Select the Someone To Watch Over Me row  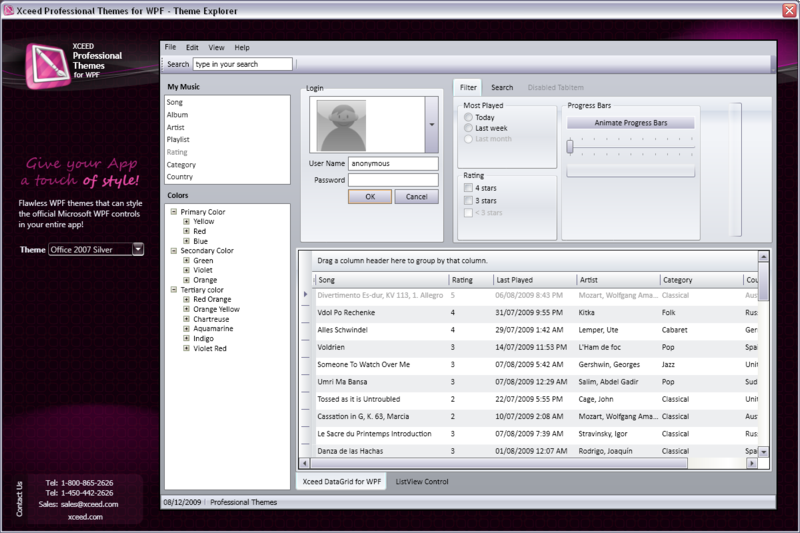(x=535, y=365)
